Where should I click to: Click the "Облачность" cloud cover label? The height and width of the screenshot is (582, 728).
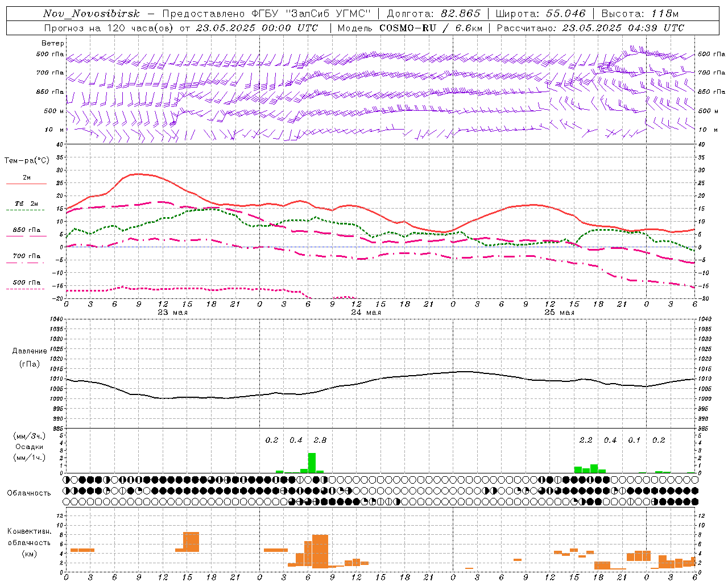click(x=29, y=493)
